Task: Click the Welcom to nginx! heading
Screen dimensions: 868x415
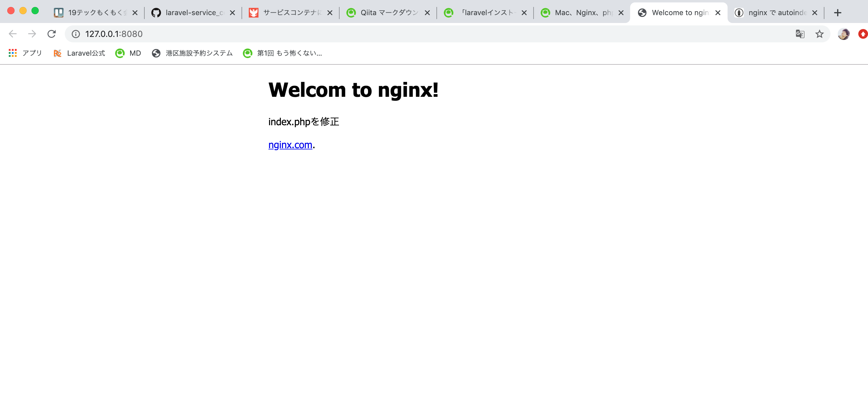Action: tap(353, 90)
